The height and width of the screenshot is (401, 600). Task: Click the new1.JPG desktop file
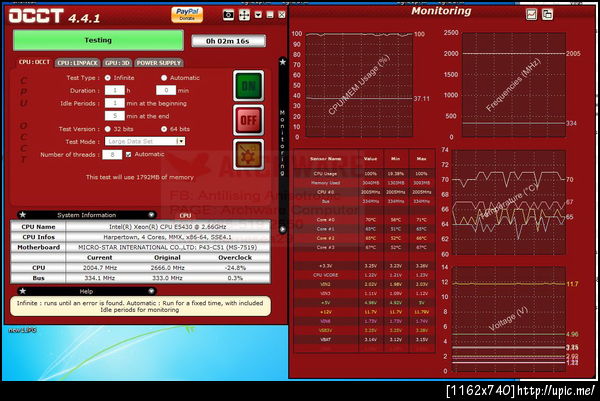pyautogui.click(x=22, y=330)
